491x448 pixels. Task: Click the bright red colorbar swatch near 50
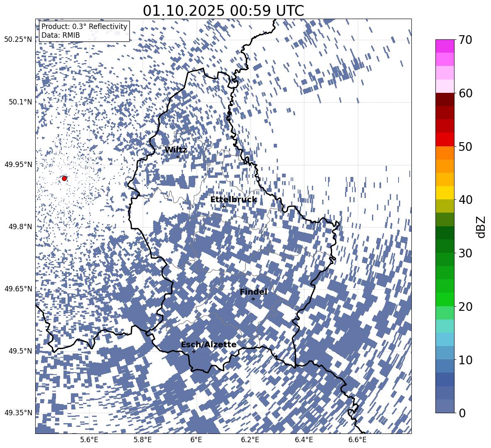[445, 140]
